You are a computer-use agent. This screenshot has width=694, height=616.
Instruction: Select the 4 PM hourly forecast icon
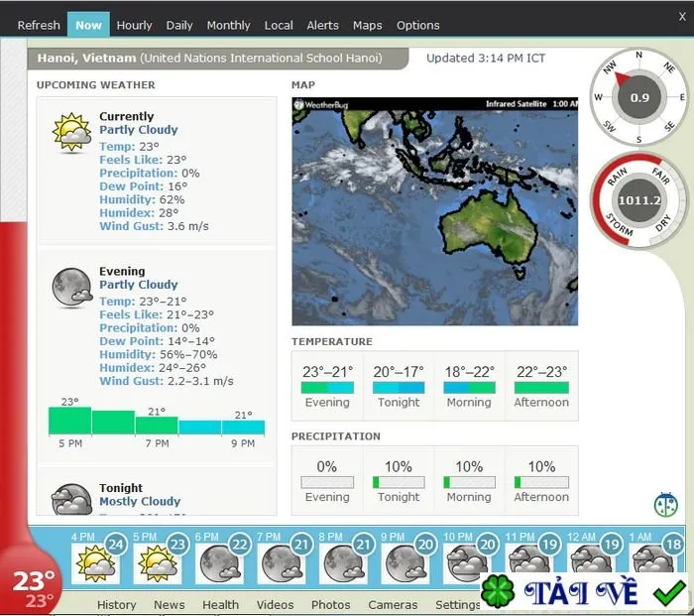click(95, 562)
